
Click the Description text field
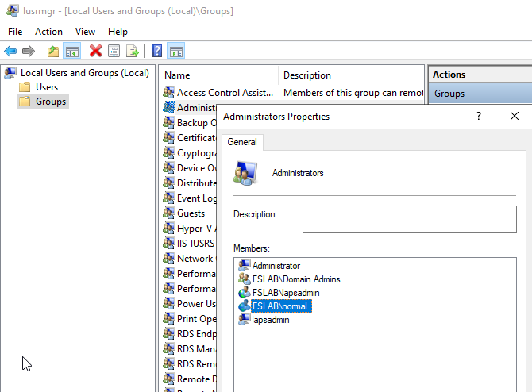(409, 219)
